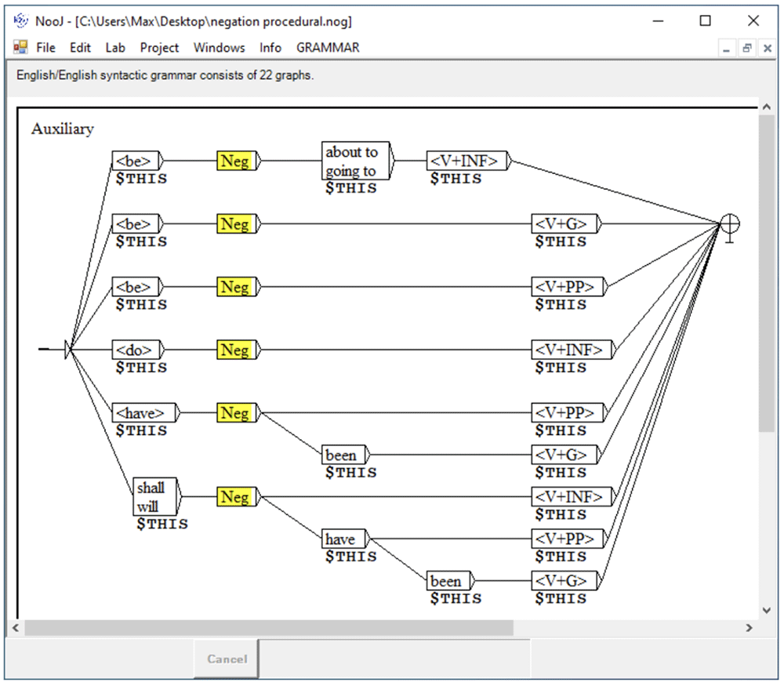Click the disabled Cancel button
The height and width of the screenshot is (686, 784).
point(227,659)
